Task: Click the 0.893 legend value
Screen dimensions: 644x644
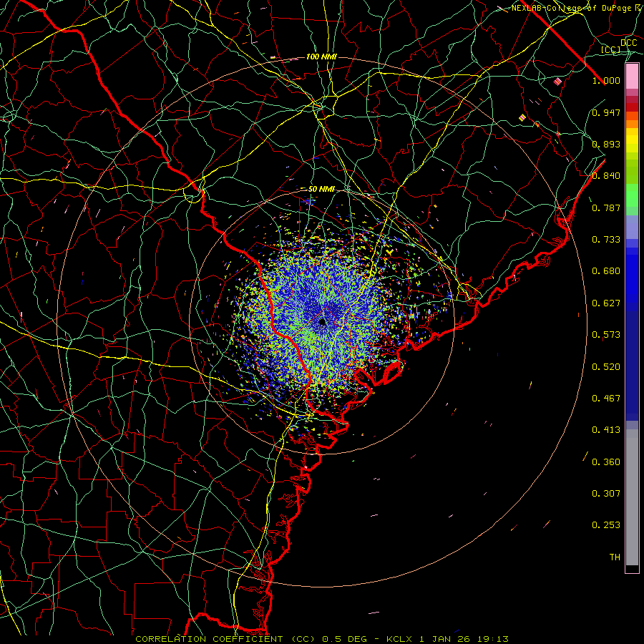Action: tap(606, 144)
